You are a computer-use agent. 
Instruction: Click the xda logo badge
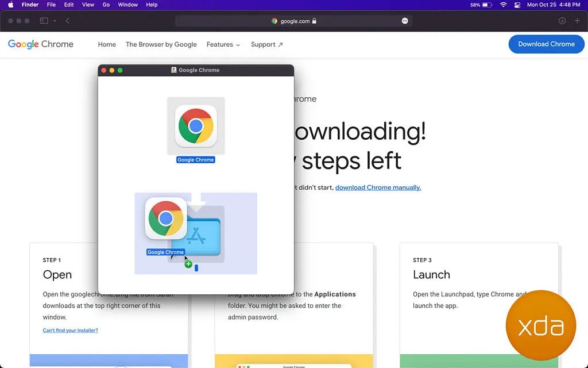[x=540, y=325]
